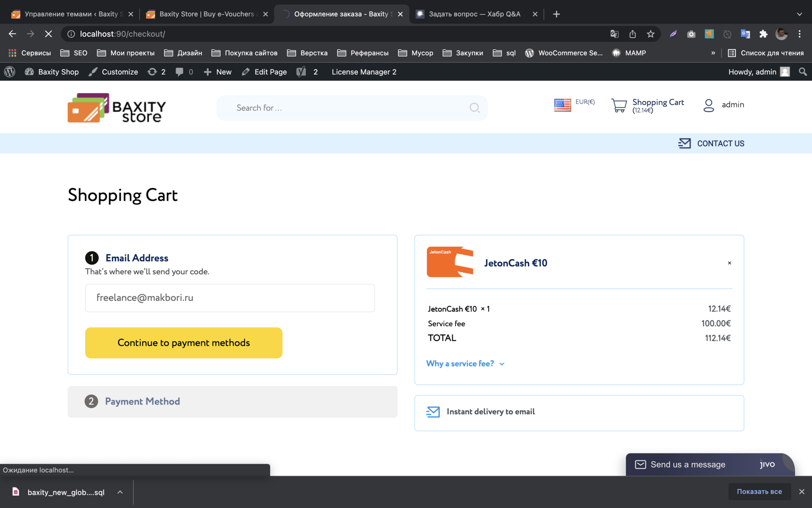Image resolution: width=812 pixels, height=508 pixels.
Task: Open the EUR(€) currency selector
Action: coord(585,102)
